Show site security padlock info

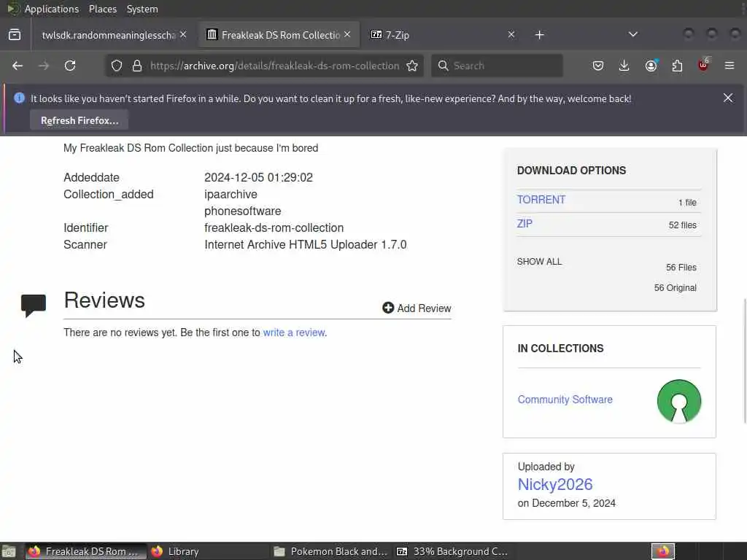[x=137, y=66]
